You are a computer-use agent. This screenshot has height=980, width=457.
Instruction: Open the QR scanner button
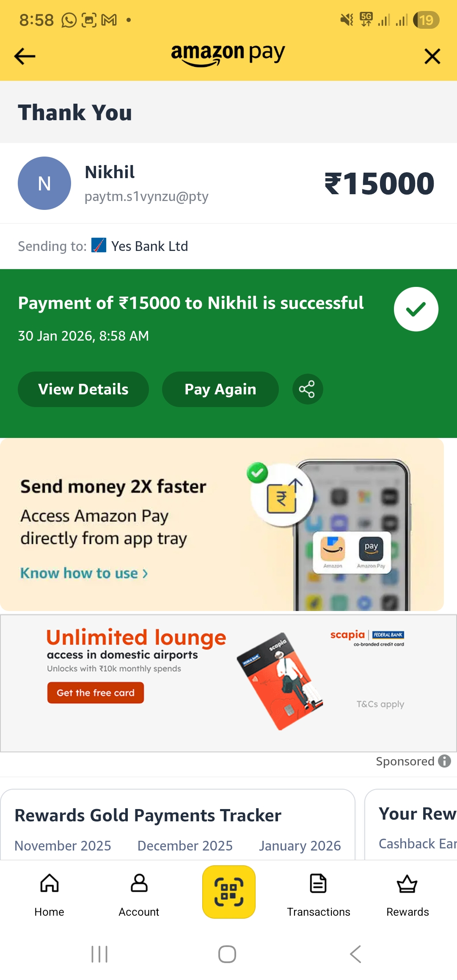pyautogui.click(x=229, y=892)
